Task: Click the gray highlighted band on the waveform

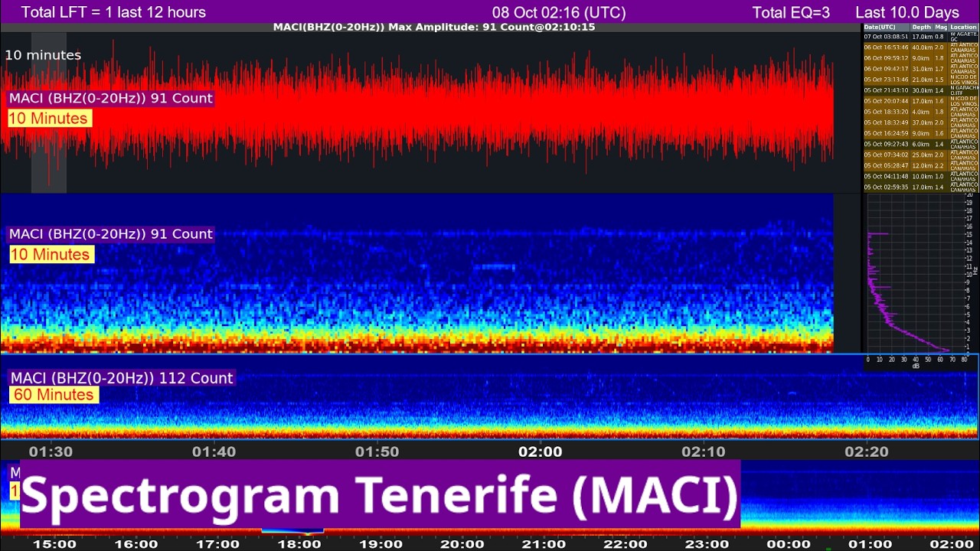Action: (x=48, y=112)
